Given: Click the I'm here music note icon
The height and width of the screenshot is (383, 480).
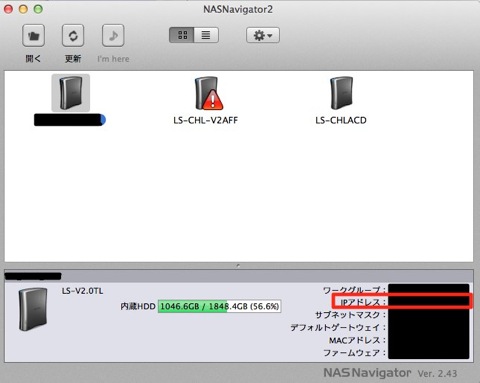Looking at the screenshot, I should (x=113, y=35).
